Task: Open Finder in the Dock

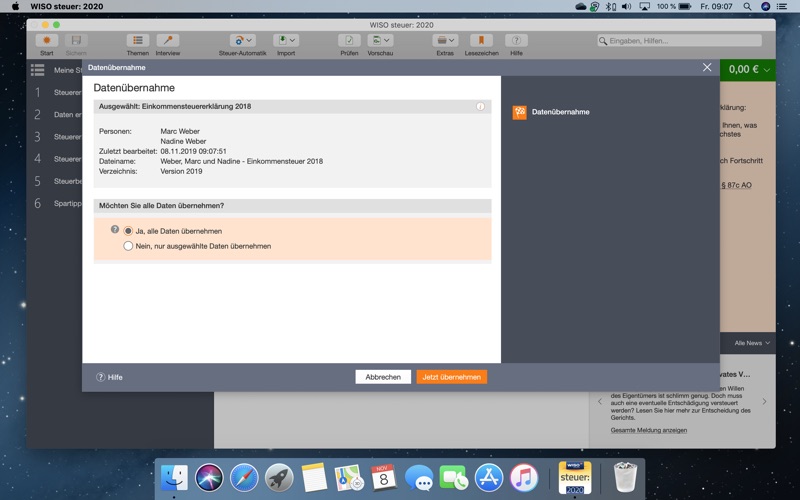Action: pos(173,478)
